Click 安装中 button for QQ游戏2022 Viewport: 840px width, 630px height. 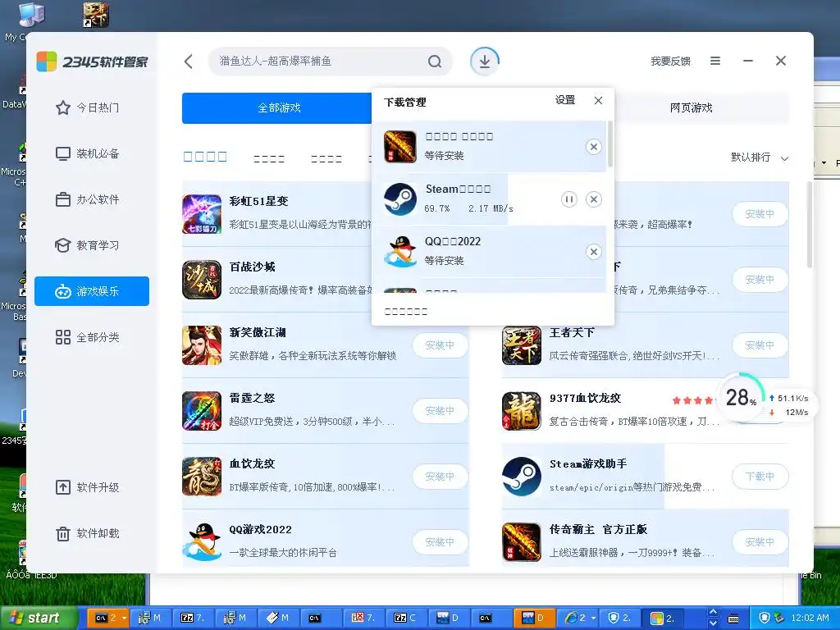tap(440, 542)
